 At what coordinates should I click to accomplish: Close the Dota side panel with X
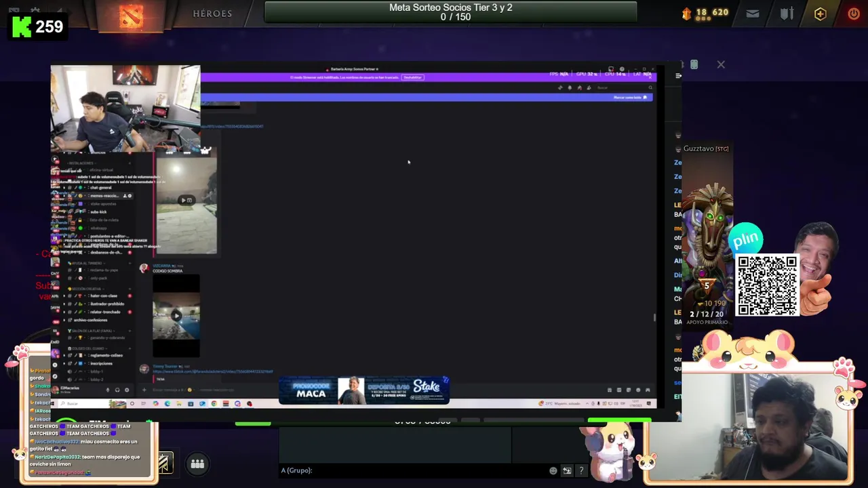[x=721, y=64]
